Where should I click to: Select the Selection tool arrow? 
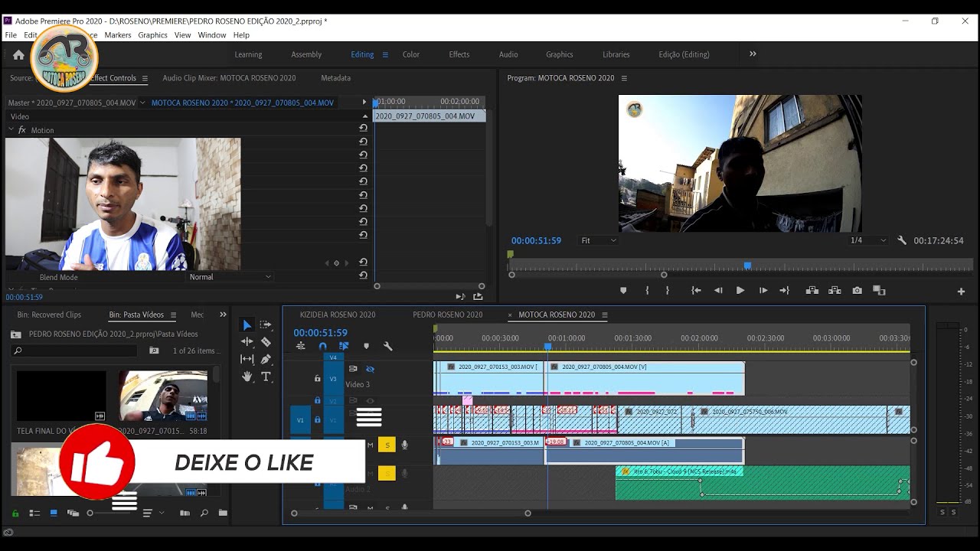(247, 325)
